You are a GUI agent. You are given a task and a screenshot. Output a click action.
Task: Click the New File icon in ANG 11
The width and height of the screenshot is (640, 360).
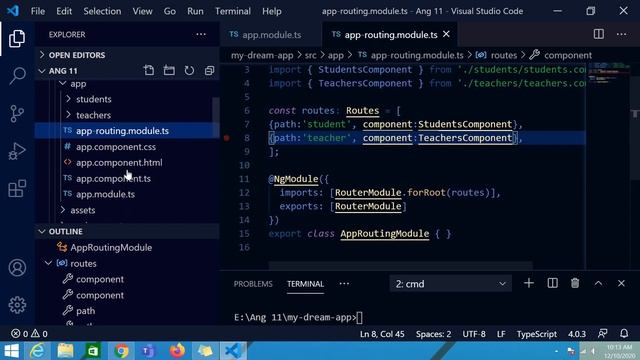point(149,71)
